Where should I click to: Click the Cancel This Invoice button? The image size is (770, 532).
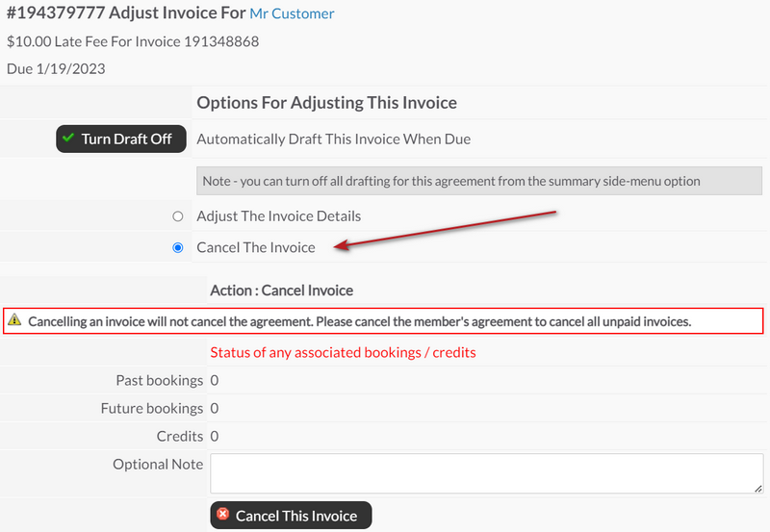tap(292, 516)
